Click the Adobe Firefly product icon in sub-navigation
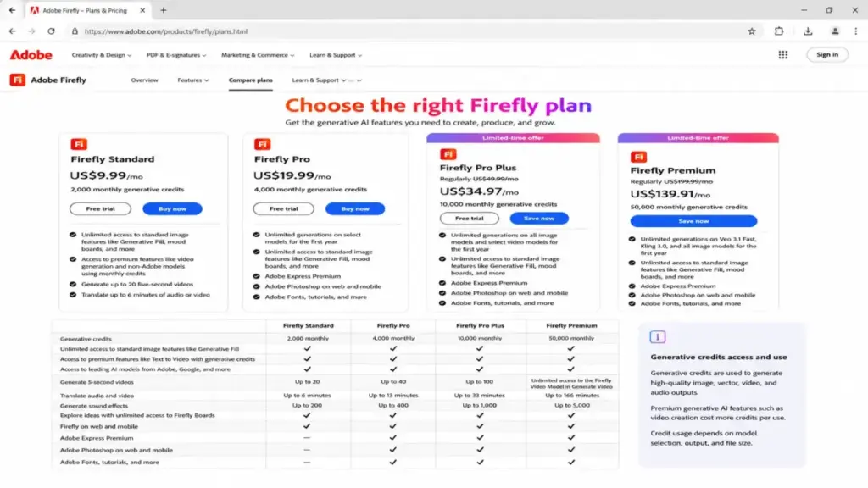The width and height of the screenshot is (868, 488). click(17, 80)
